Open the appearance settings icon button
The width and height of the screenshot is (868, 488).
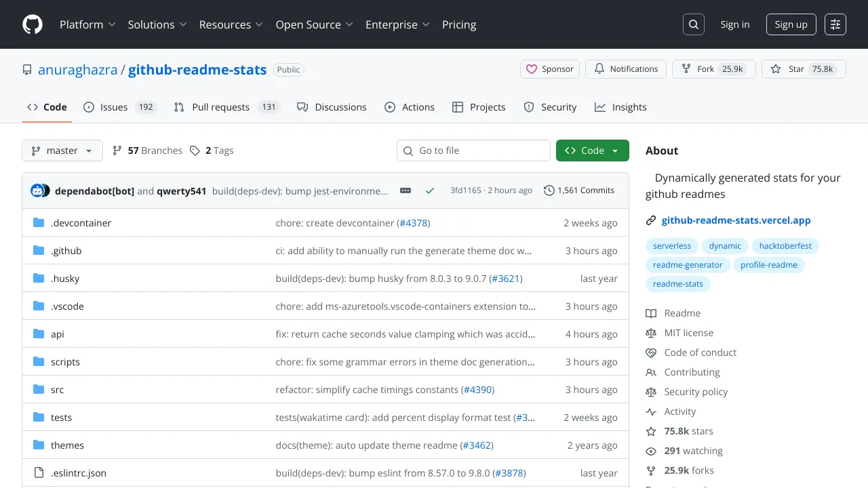coord(835,24)
